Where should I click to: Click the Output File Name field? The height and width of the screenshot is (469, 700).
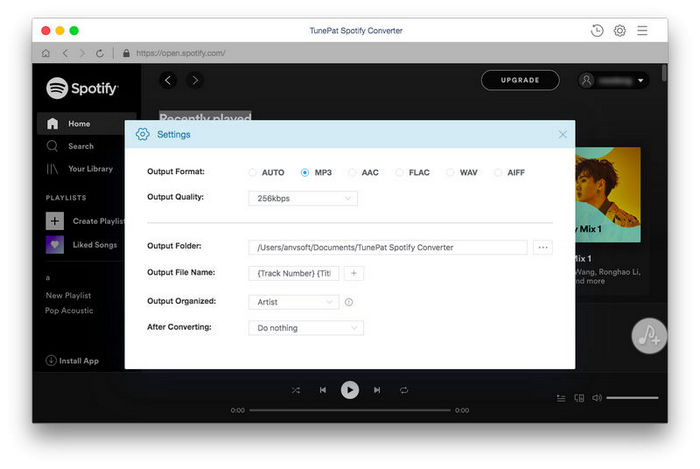[x=293, y=273]
